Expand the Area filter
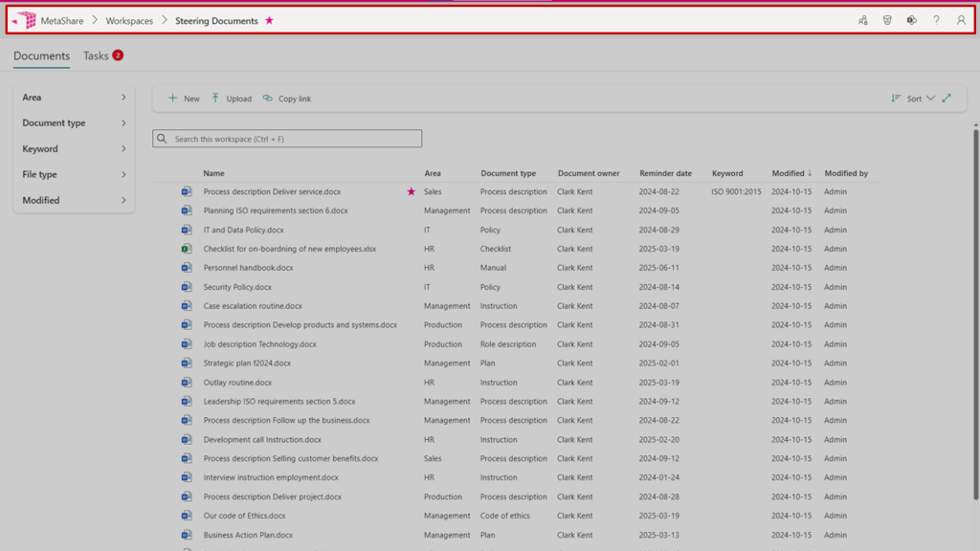 pyautogui.click(x=75, y=98)
